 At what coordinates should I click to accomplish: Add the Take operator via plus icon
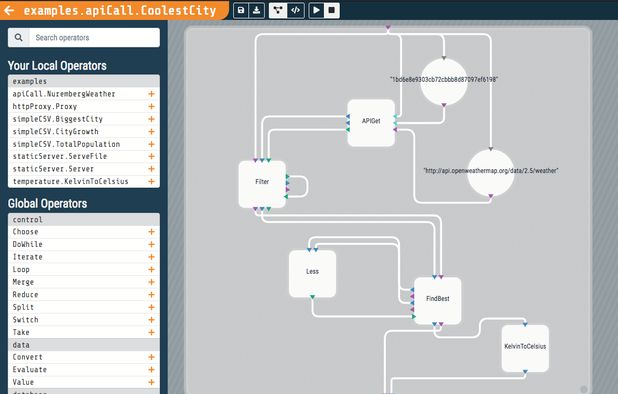151,333
